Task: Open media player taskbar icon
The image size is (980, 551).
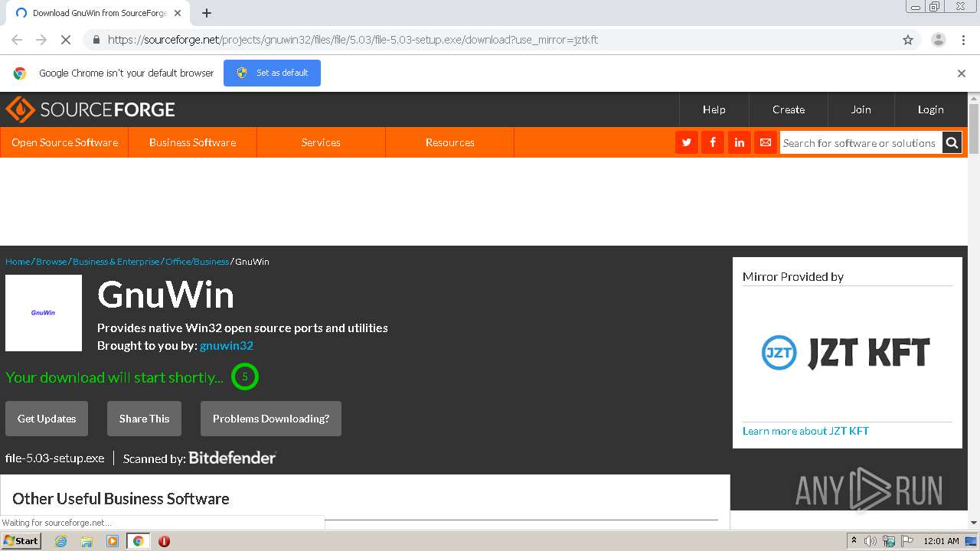Action: (113, 541)
